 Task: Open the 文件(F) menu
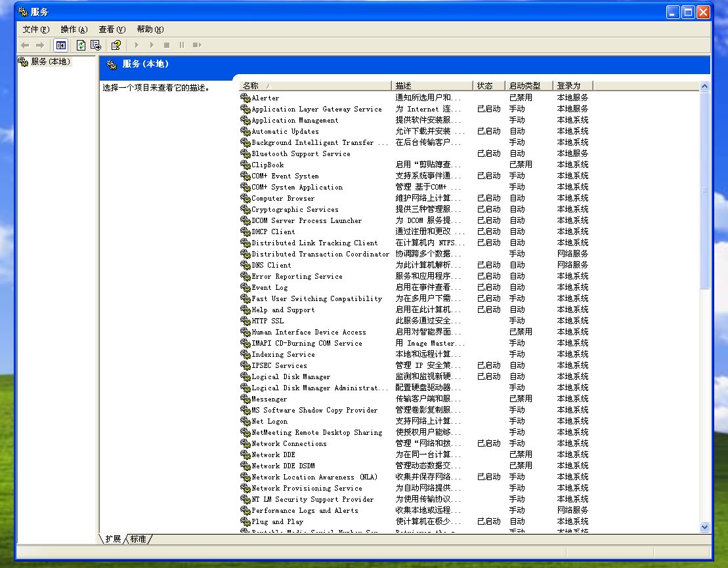[35, 30]
